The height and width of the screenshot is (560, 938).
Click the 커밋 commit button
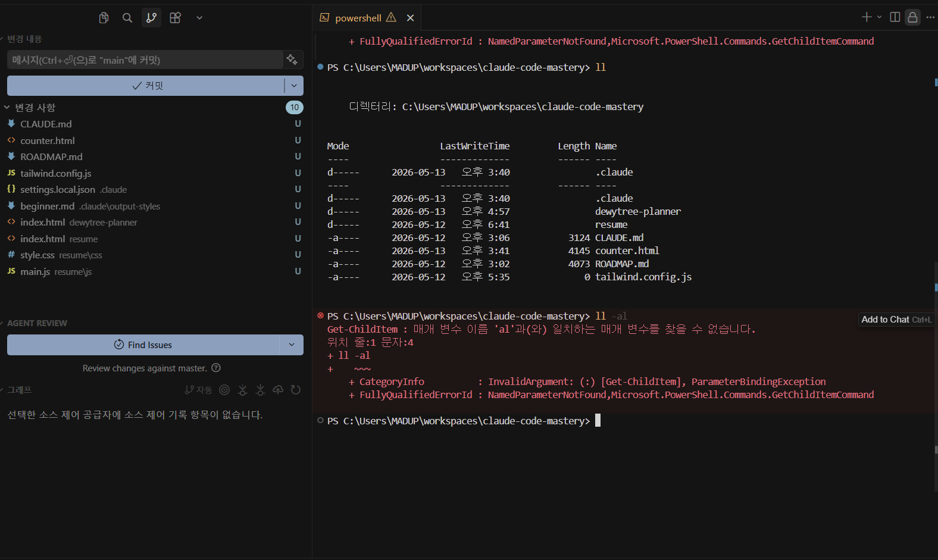146,86
